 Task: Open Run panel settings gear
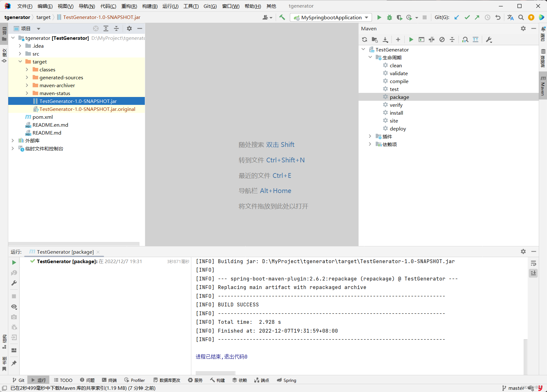click(x=523, y=251)
